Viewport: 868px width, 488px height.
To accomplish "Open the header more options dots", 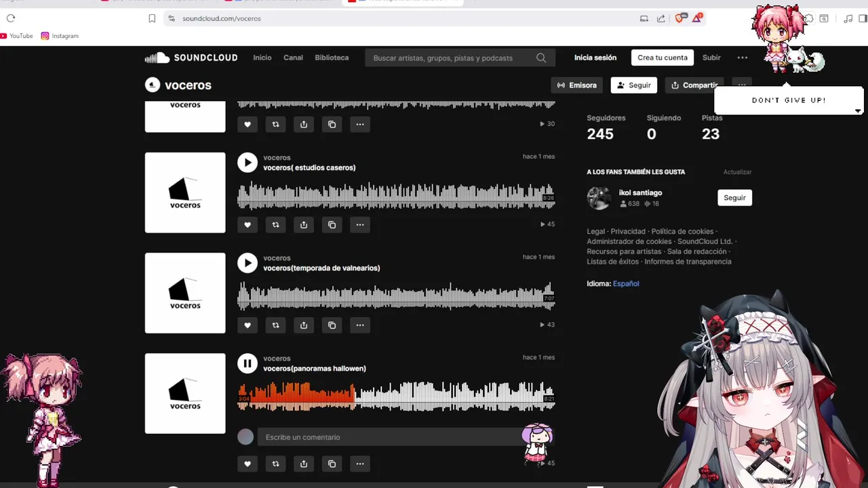I will [743, 58].
